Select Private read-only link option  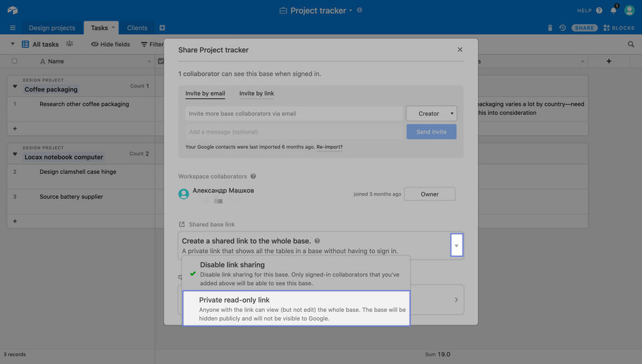point(296,309)
